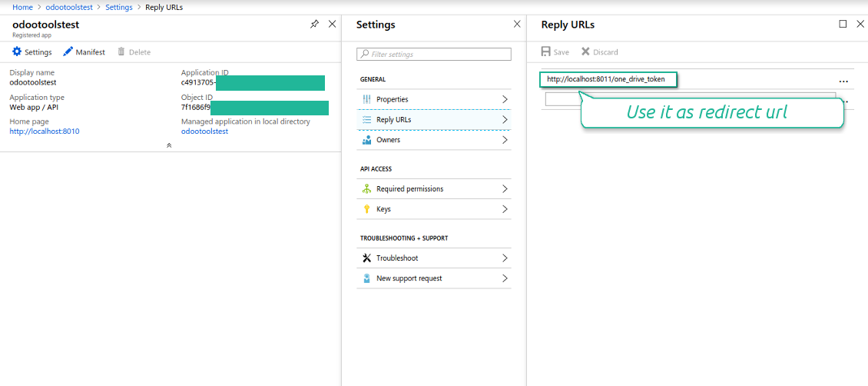The height and width of the screenshot is (386, 868).
Task: Click the New support request icon
Action: click(x=366, y=278)
